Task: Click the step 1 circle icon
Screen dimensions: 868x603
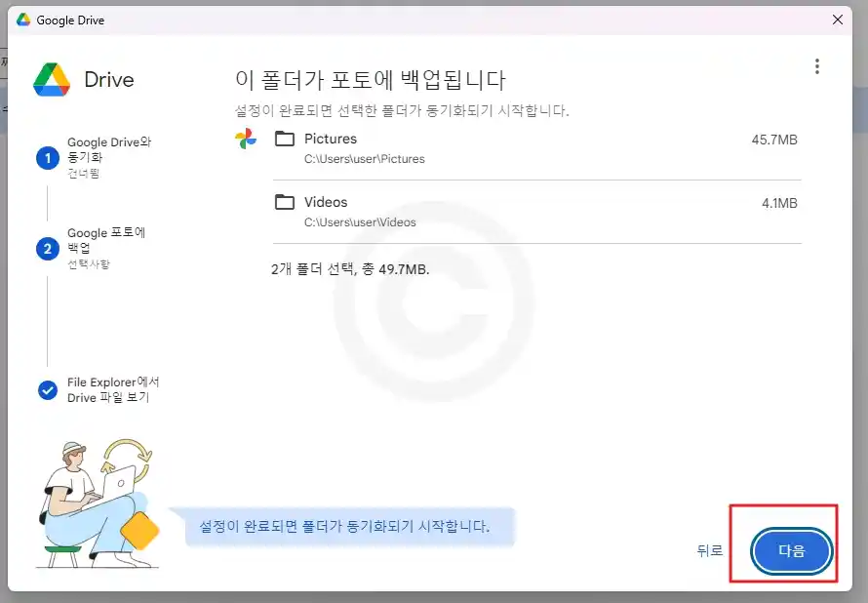Action: [x=48, y=158]
